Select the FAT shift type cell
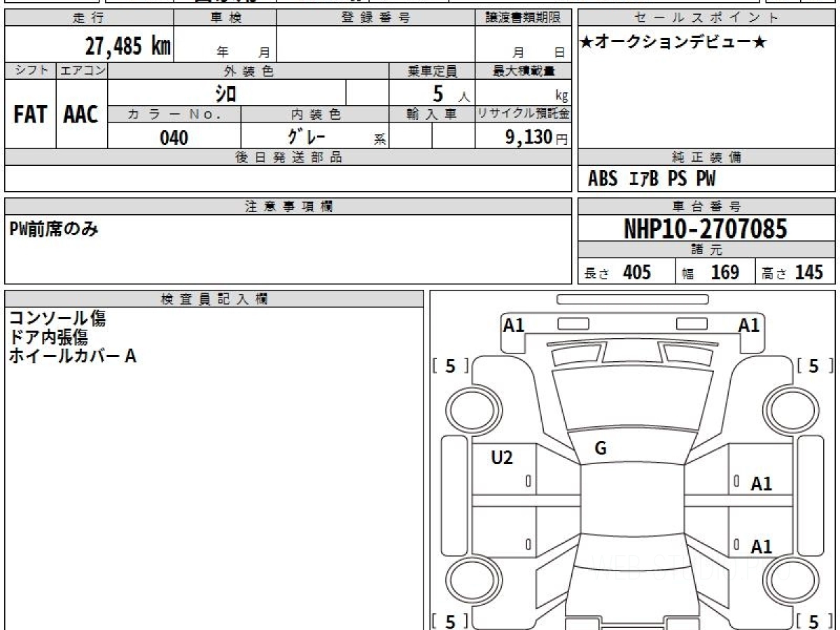 (x=30, y=114)
